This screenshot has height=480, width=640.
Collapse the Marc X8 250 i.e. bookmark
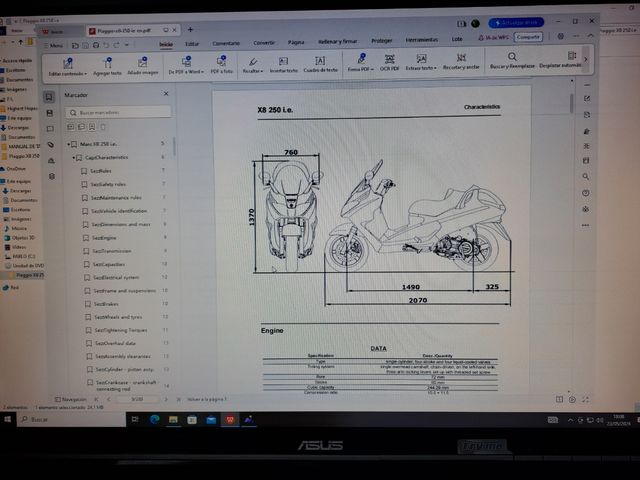tap(70, 145)
